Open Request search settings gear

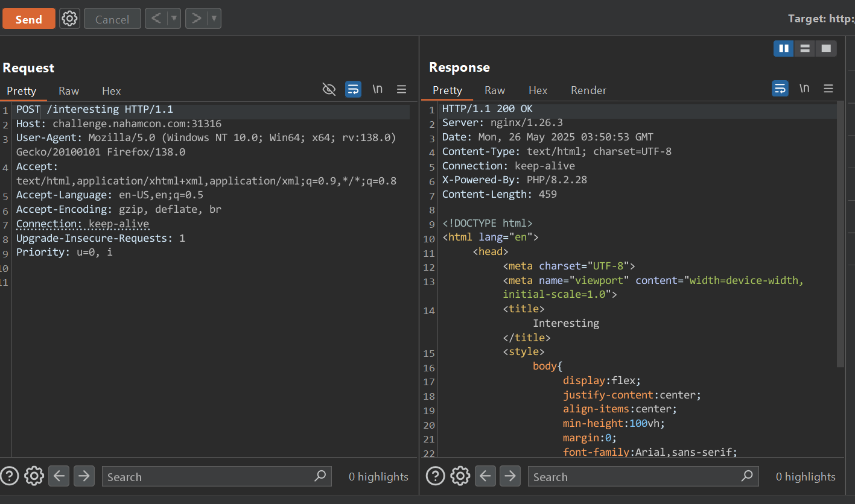[34, 476]
